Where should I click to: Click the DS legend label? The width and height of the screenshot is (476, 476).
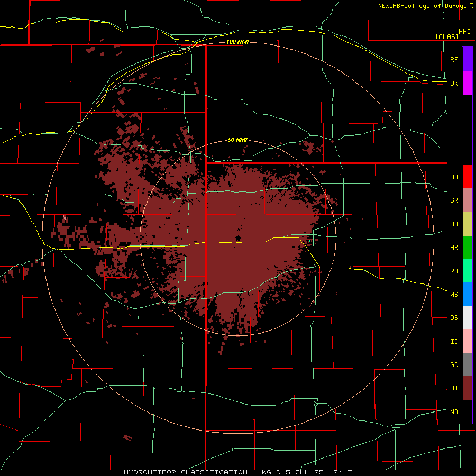pyautogui.click(x=454, y=318)
